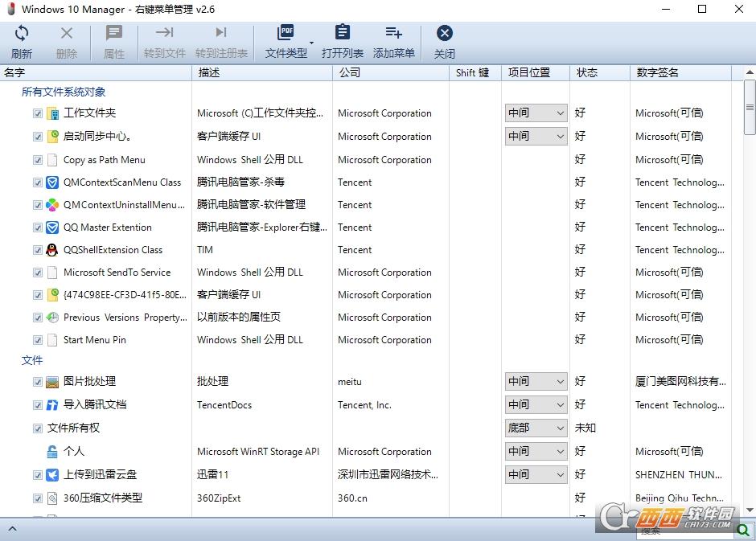Click the Copy as Path Menu file icon
The width and height of the screenshot is (756, 541).
point(52,160)
